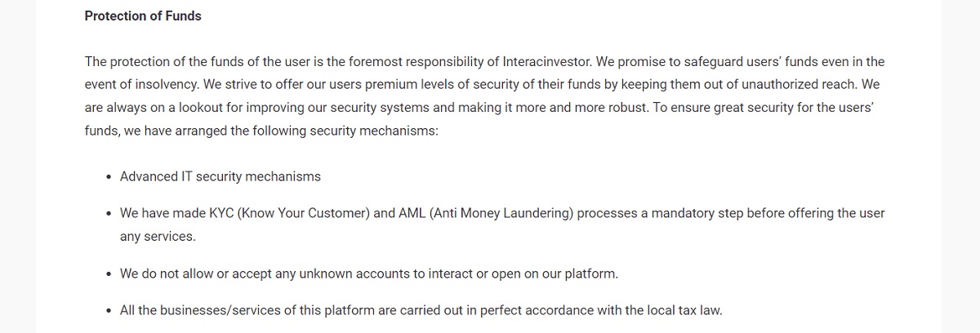Click the bullet dot before "We do not allow"
Viewport: 980px width, 333px height.
click(x=109, y=274)
